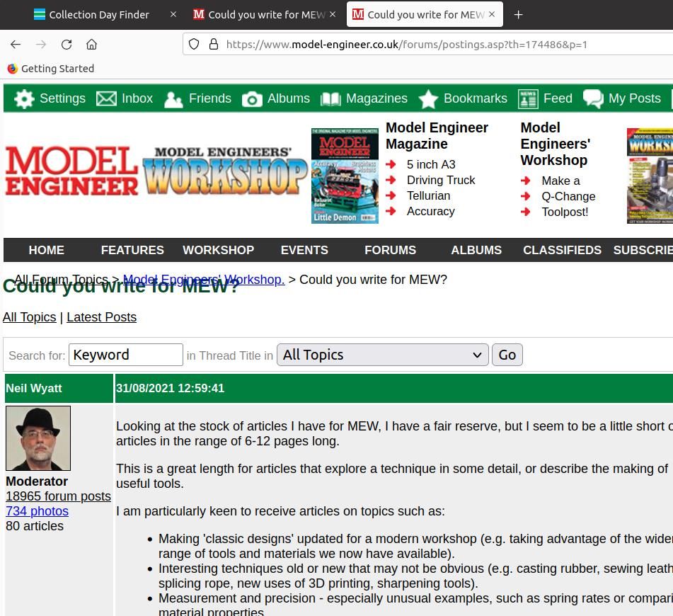Open Bookmarks via the star icon
Image resolution: width=673 pixels, height=616 pixels.
428,99
